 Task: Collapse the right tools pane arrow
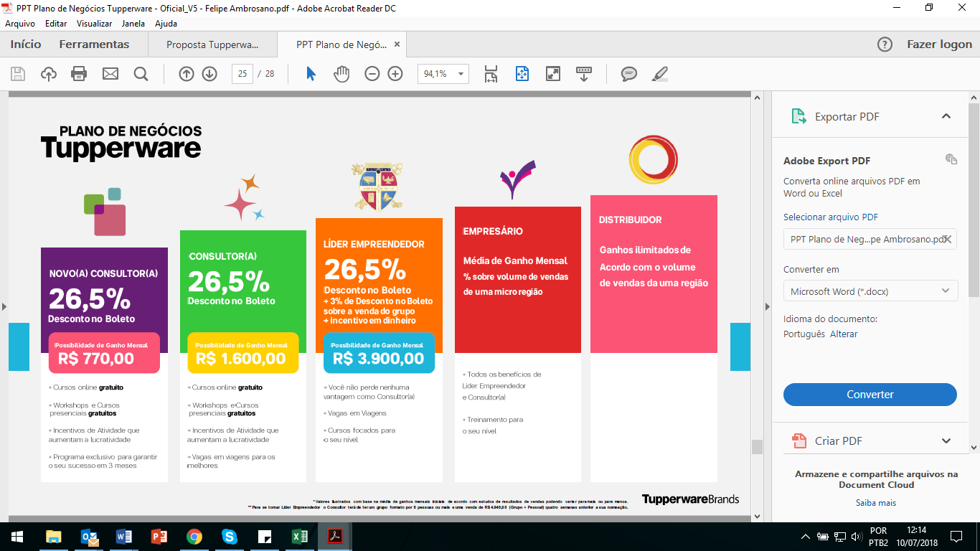[x=767, y=306]
